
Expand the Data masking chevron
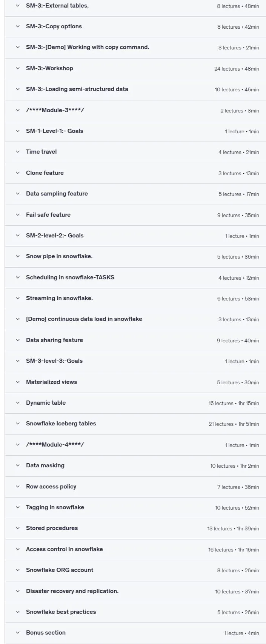[x=18, y=465]
